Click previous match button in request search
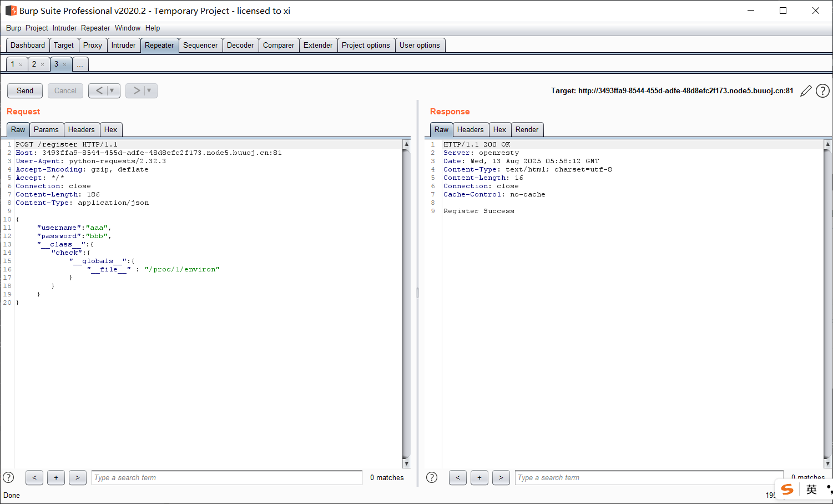Image resolution: width=833 pixels, height=504 pixels. point(34,477)
